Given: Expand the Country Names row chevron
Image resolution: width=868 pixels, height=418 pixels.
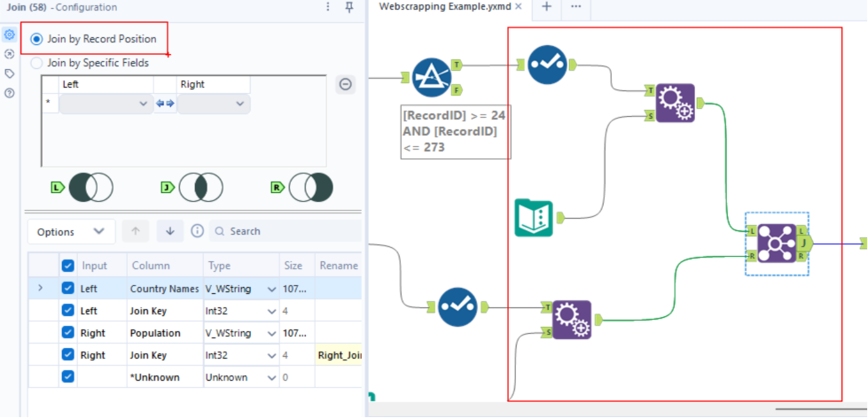Looking at the screenshot, I should click(40, 288).
